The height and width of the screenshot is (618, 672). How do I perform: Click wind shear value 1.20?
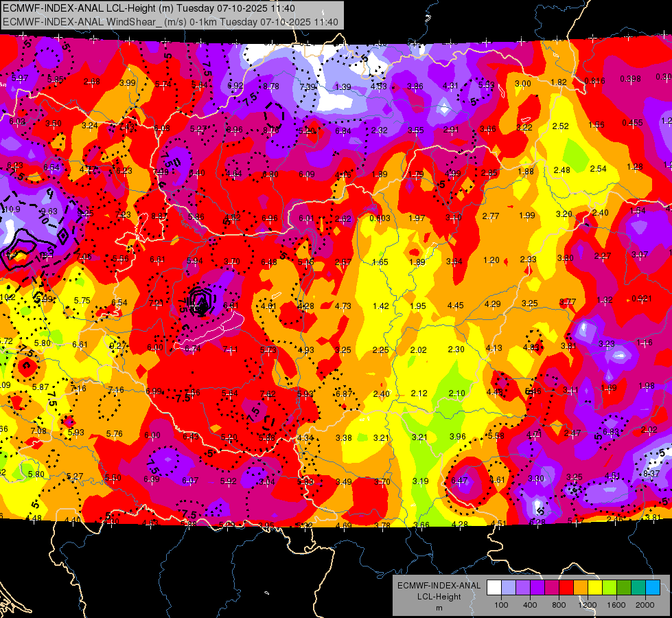pyautogui.click(x=491, y=260)
